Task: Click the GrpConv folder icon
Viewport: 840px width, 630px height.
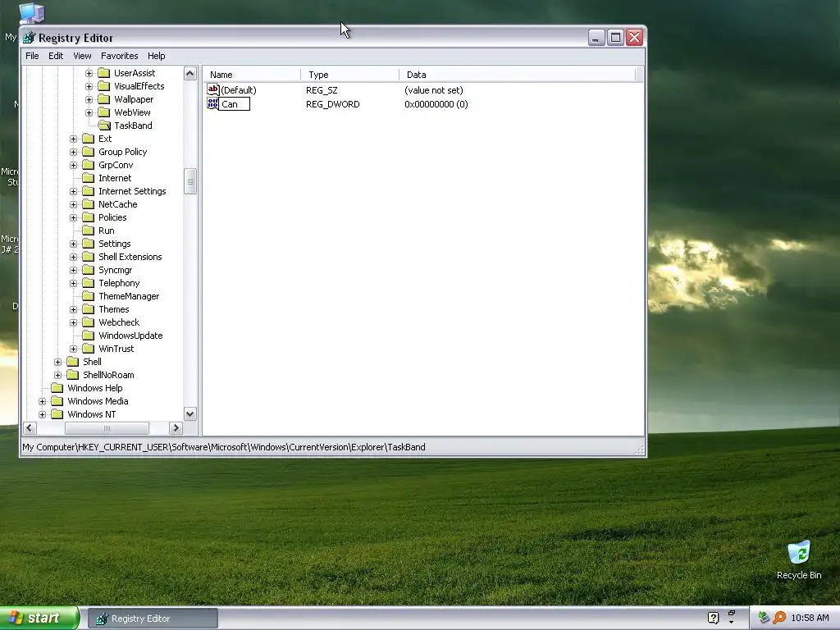Action: (89, 165)
